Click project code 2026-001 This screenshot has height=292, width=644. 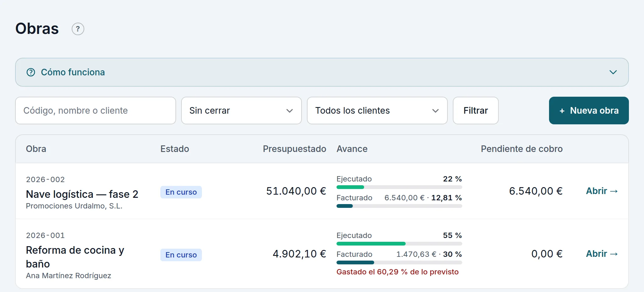click(x=45, y=235)
